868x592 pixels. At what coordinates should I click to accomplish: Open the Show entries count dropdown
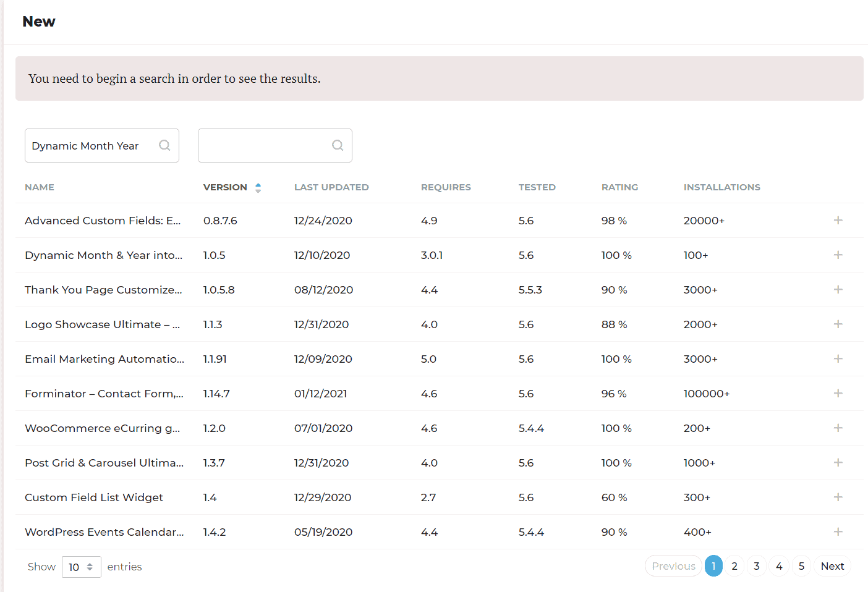[x=81, y=567]
